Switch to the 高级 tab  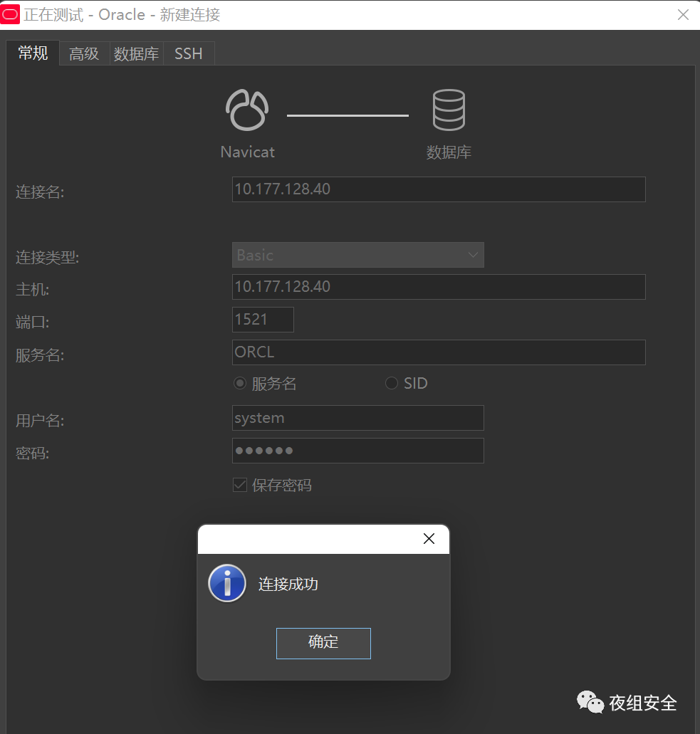pyautogui.click(x=84, y=54)
